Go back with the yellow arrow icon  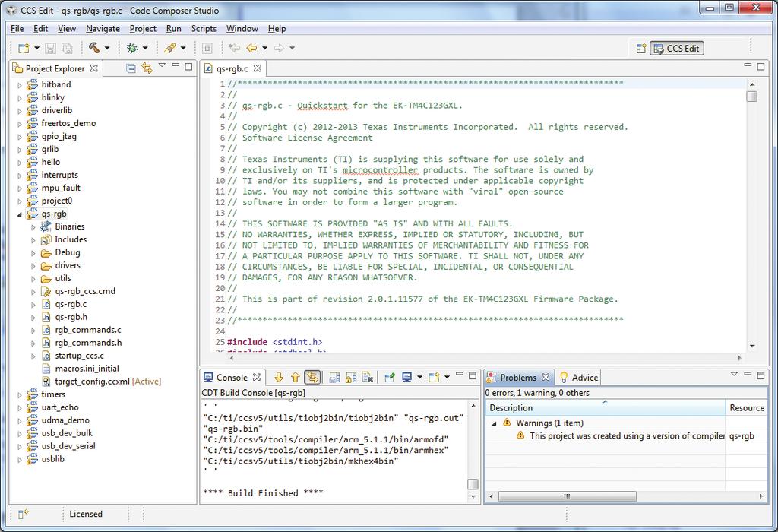point(252,48)
